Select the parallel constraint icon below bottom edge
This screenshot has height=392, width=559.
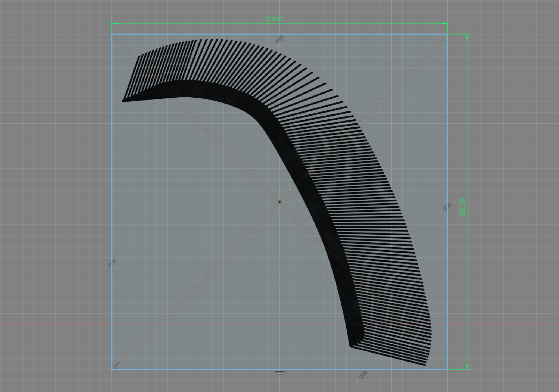[363, 375]
